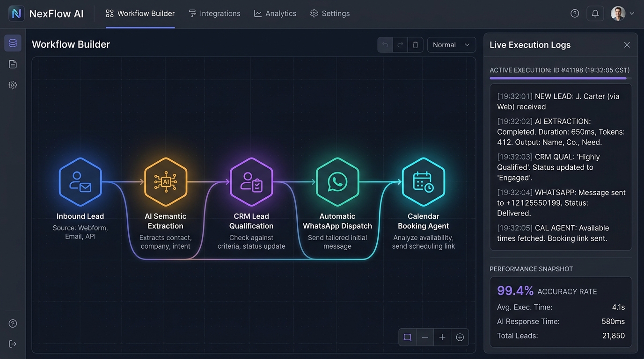Image resolution: width=644 pixels, height=359 pixels.
Task: Select the WhatsApp Dispatch node icon
Action: 337,182
